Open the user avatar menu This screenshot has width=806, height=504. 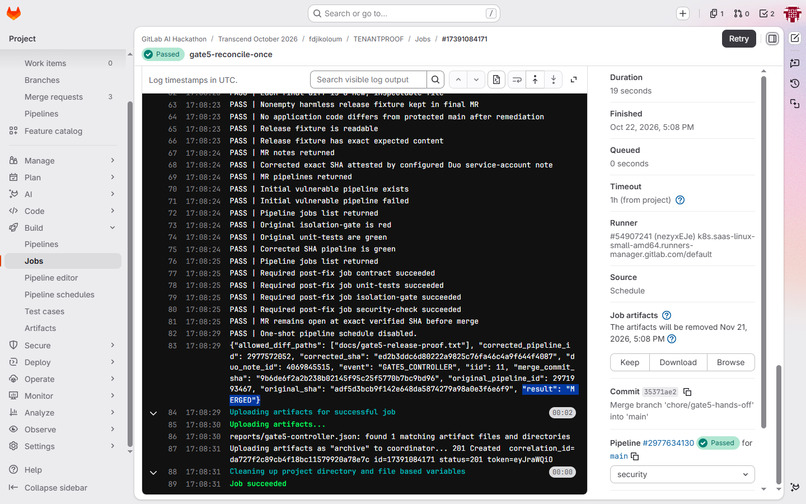792,14
